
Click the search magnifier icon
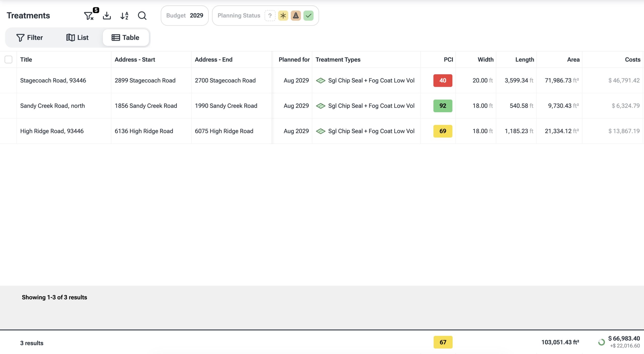pyautogui.click(x=142, y=16)
